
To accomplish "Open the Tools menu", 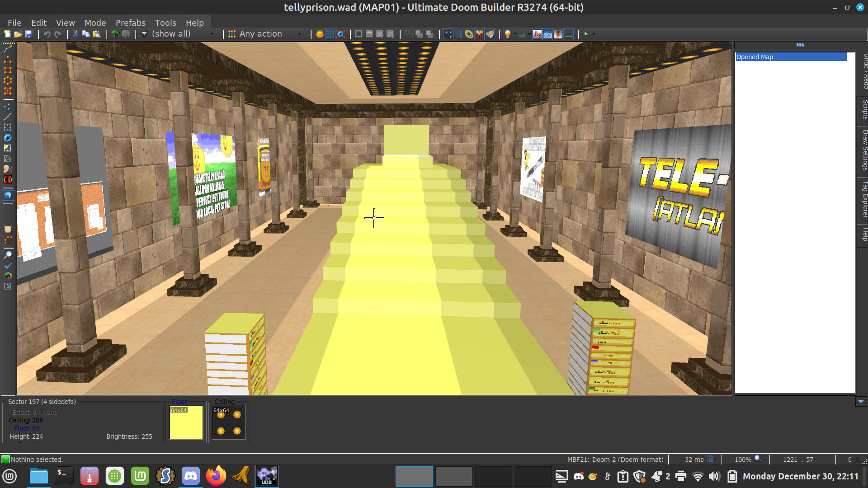I will click(165, 23).
